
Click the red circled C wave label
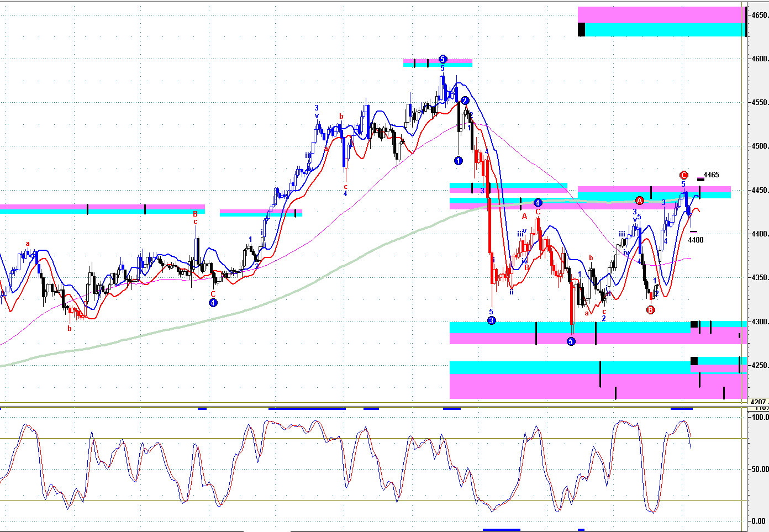pos(683,175)
